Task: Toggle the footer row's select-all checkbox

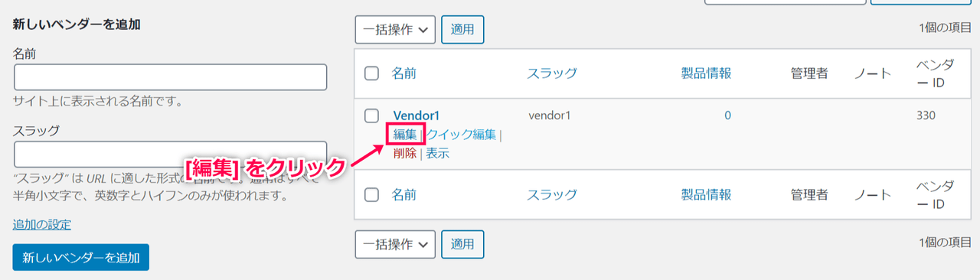Action: (372, 195)
